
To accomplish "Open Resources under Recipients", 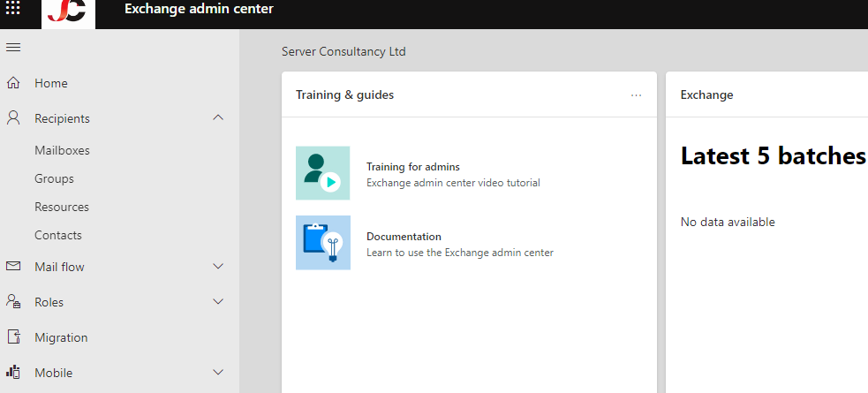I will [x=62, y=207].
